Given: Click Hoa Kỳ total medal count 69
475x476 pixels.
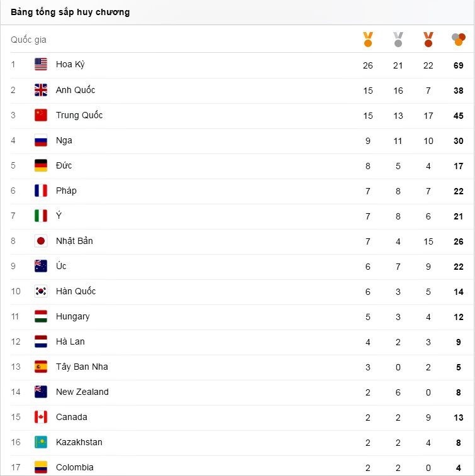Looking at the screenshot, I should click(459, 65).
